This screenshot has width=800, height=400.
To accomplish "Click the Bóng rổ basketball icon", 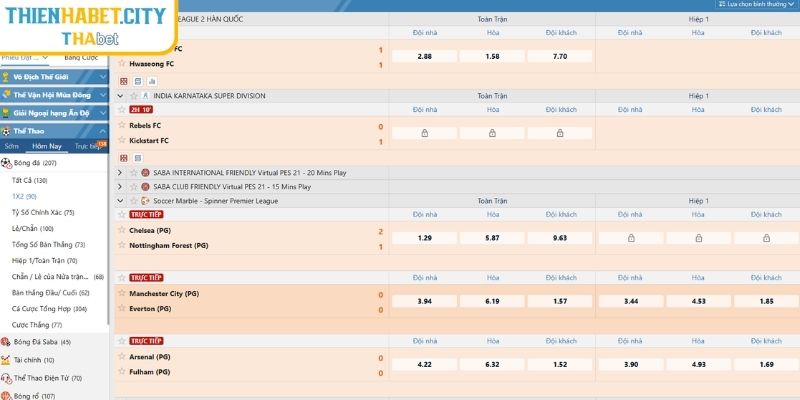I will [6, 395].
